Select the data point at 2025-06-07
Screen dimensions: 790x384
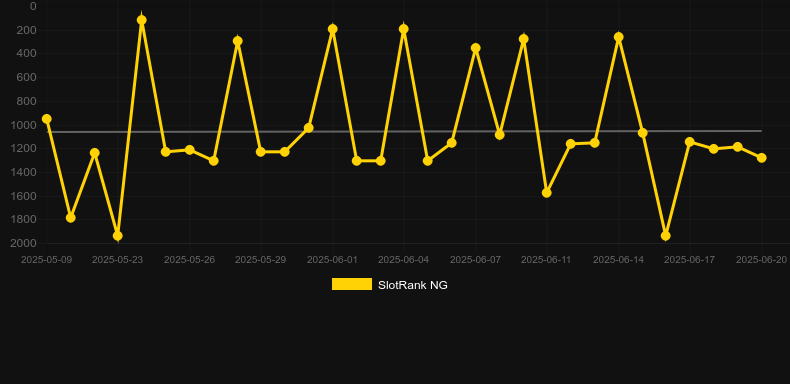476,48
